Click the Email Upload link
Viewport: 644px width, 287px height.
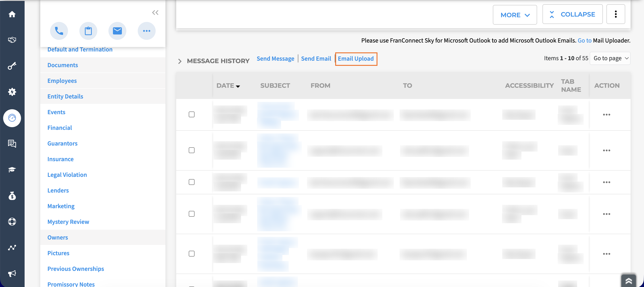click(x=356, y=59)
